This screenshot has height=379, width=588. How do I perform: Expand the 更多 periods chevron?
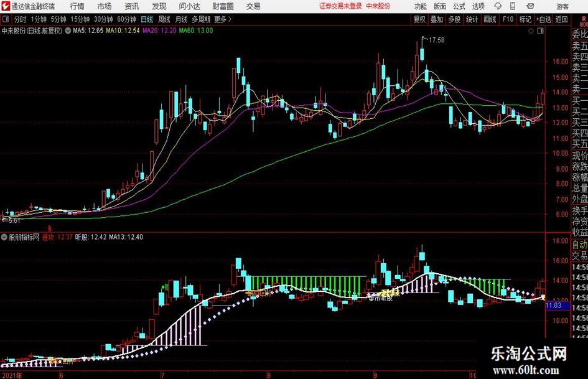click(230, 19)
